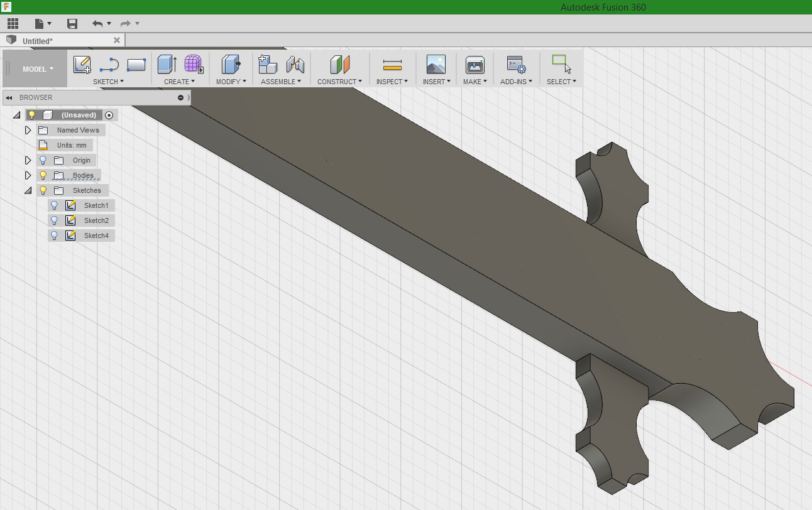
Task: Click the Named Views folder icon
Action: point(43,130)
